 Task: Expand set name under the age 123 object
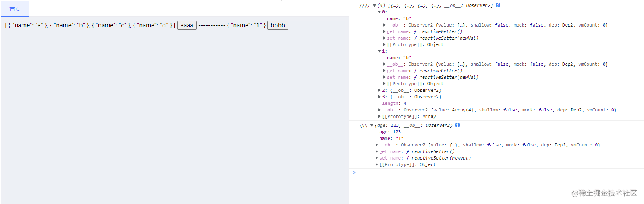tap(376, 158)
